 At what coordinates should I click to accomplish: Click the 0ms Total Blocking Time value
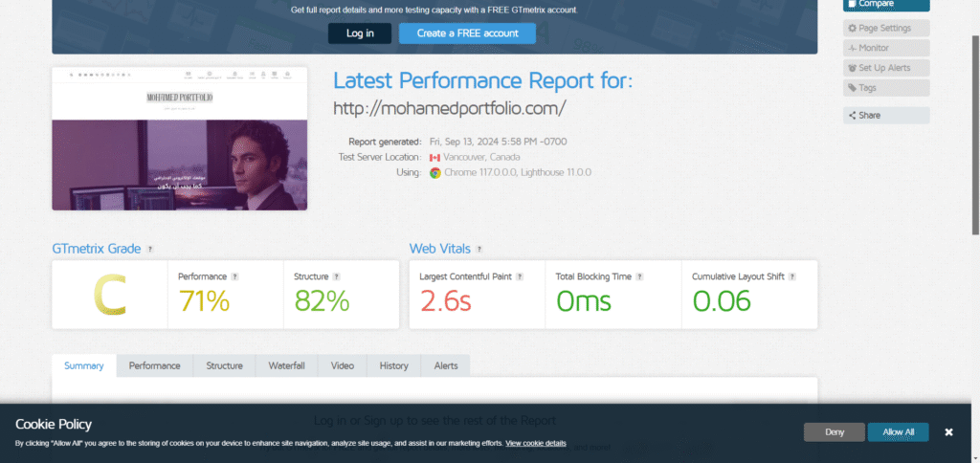[x=583, y=301]
